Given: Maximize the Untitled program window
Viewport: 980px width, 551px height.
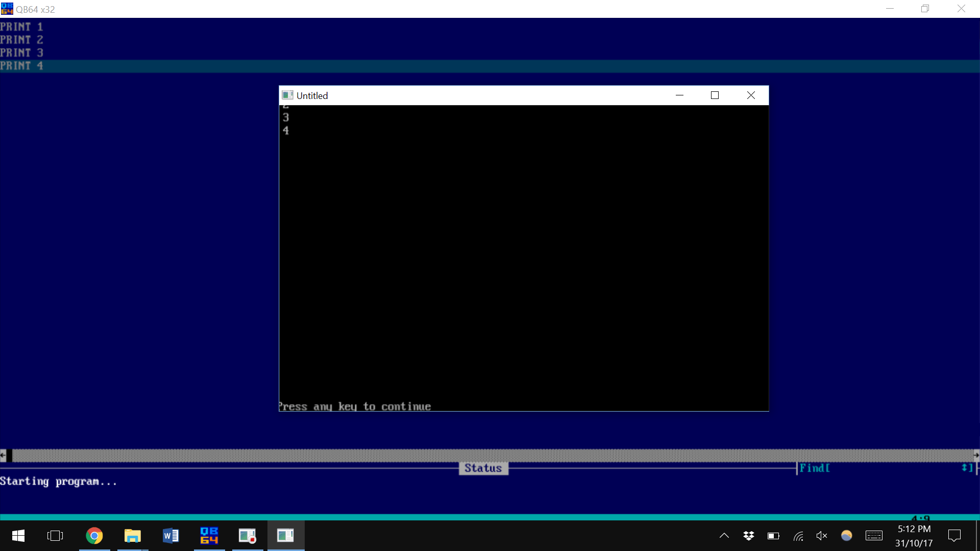Looking at the screenshot, I should tap(714, 95).
